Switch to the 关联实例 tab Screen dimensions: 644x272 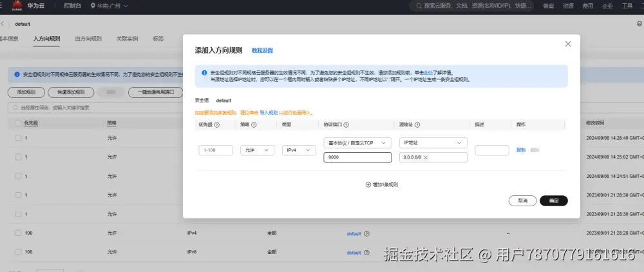(127, 39)
